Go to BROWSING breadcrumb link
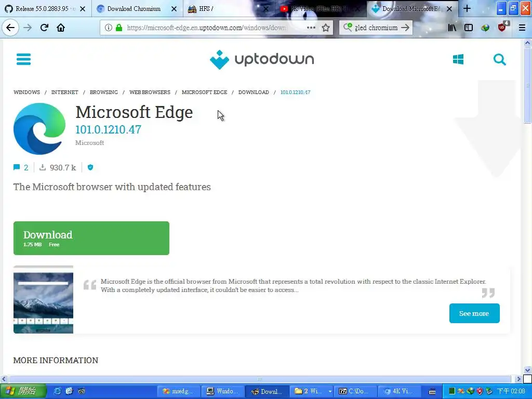The width and height of the screenshot is (532, 399). (104, 92)
